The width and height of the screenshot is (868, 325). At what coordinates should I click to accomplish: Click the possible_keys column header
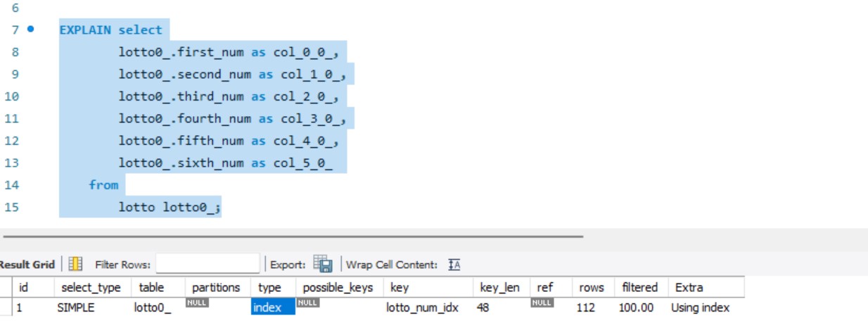click(x=339, y=287)
